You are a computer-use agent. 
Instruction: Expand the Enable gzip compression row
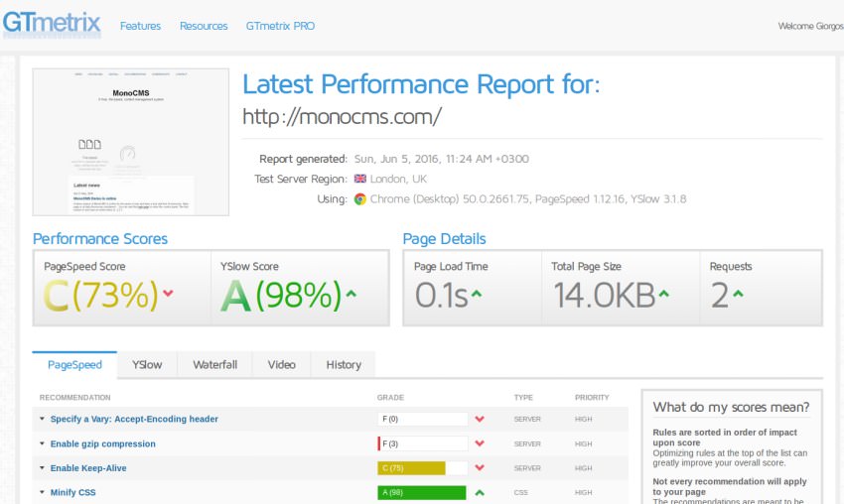[42, 443]
